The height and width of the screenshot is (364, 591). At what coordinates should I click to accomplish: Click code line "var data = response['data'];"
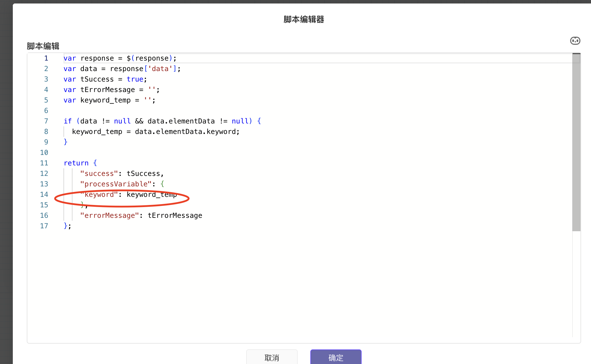pyautogui.click(x=122, y=69)
